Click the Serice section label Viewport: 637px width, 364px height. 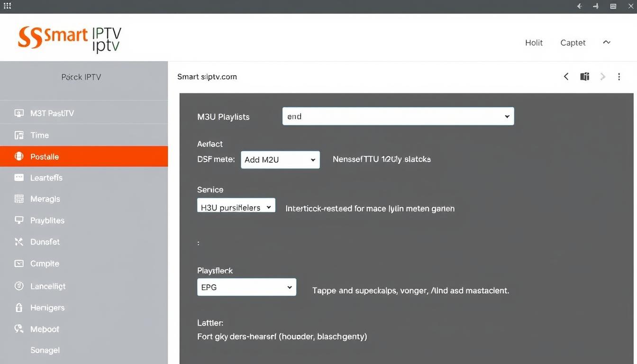tap(210, 190)
